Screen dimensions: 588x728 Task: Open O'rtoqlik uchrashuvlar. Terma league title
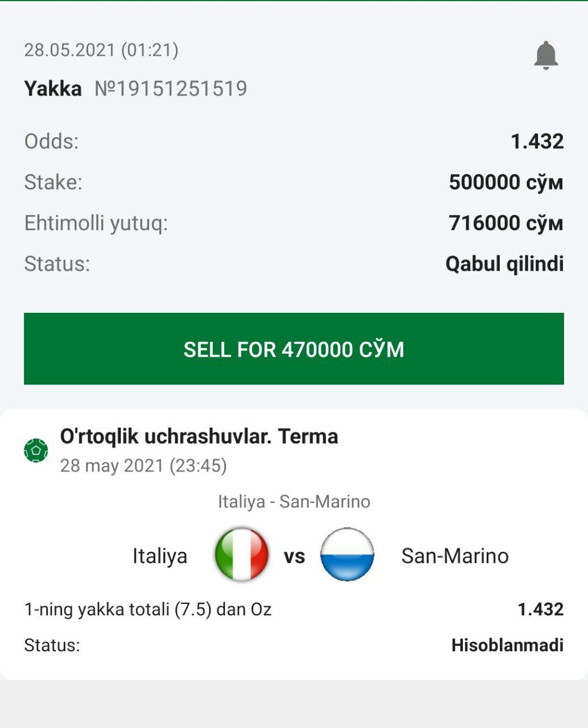click(x=199, y=436)
